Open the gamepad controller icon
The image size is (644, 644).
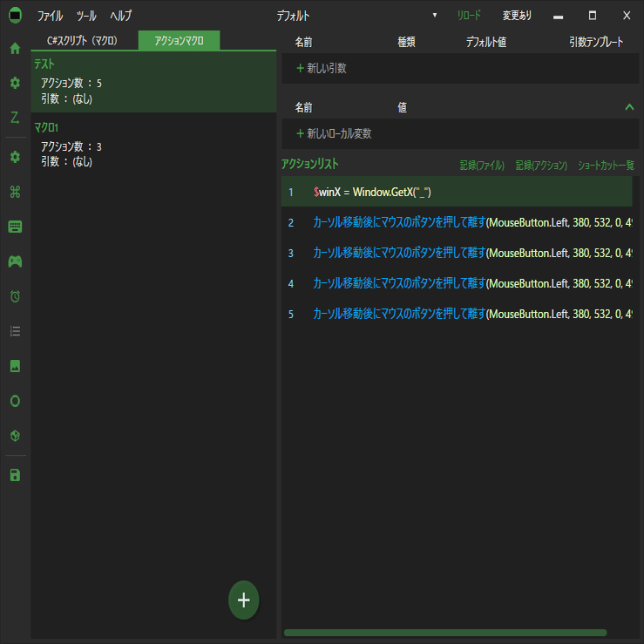click(x=15, y=261)
